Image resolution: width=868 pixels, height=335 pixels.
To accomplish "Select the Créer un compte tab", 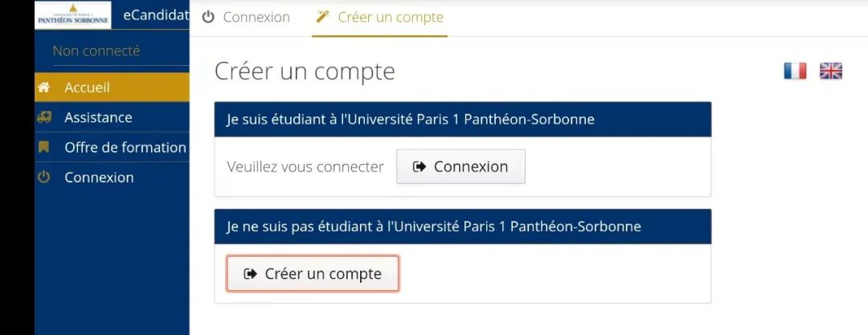I will click(x=379, y=18).
